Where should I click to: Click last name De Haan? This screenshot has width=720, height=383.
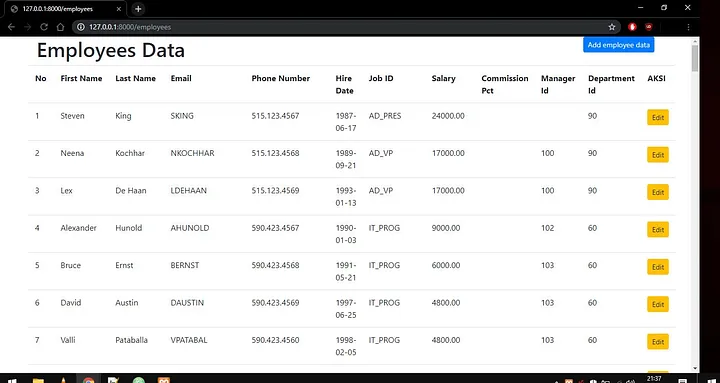[x=131, y=191]
